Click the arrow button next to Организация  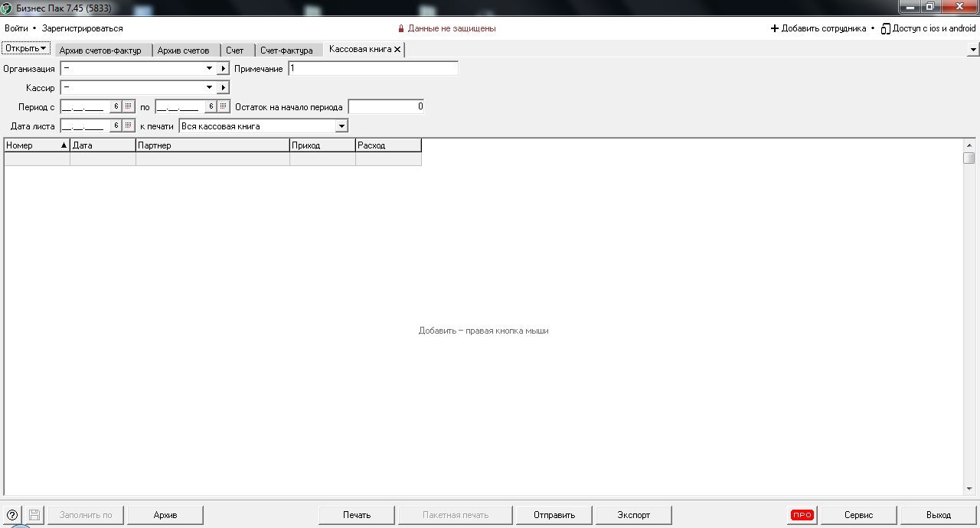coord(223,69)
